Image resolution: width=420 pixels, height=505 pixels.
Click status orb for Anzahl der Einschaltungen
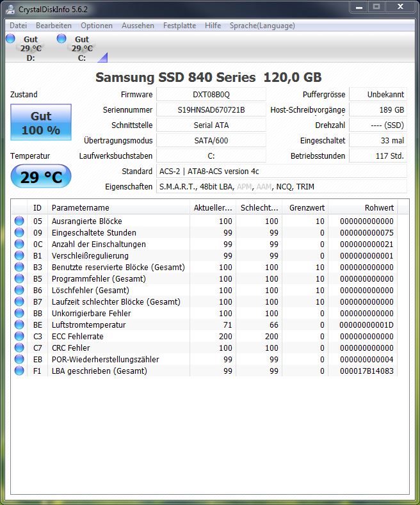[x=19, y=244]
